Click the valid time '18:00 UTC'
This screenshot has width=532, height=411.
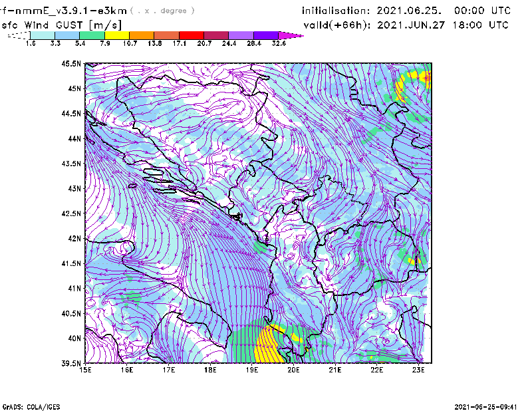[x=480, y=25]
